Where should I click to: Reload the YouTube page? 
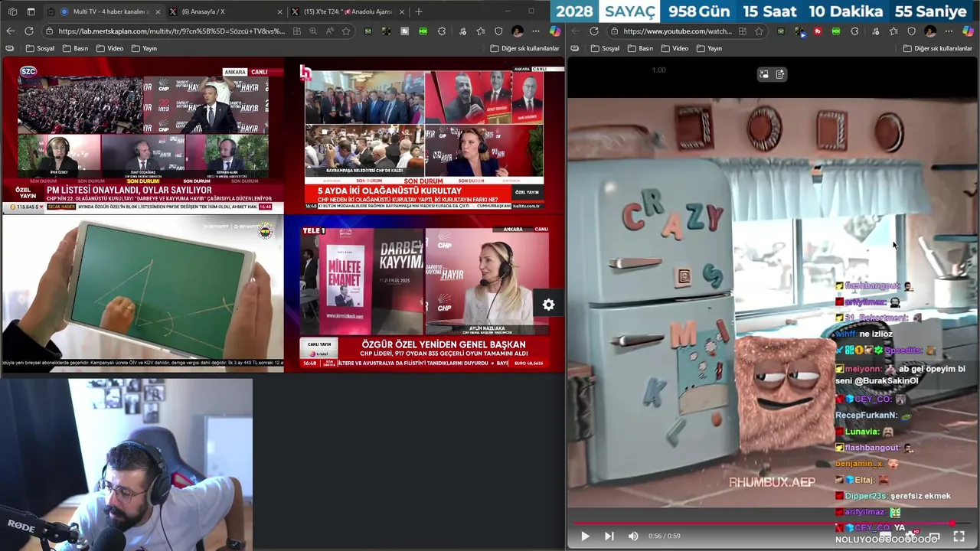[594, 31]
